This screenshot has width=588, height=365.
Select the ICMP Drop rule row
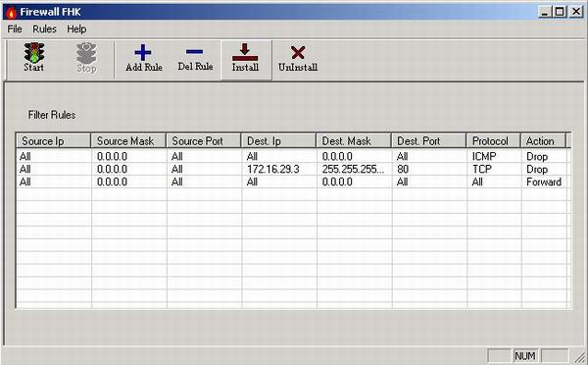tap(292, 156)
